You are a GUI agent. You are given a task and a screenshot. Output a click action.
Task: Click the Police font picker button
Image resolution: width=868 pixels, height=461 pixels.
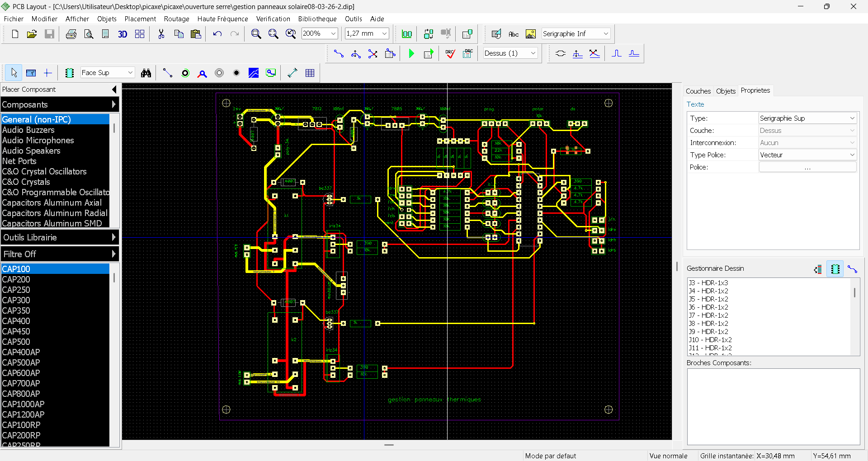(x=807, y=167)
